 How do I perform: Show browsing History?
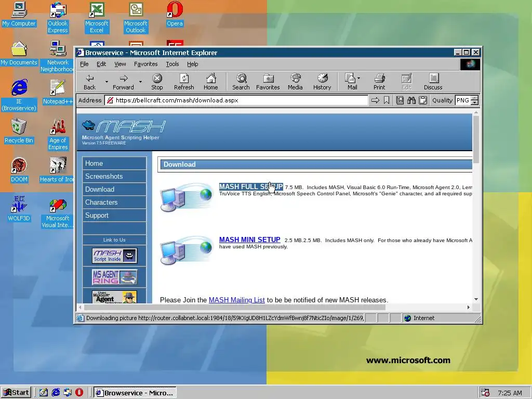322,82
